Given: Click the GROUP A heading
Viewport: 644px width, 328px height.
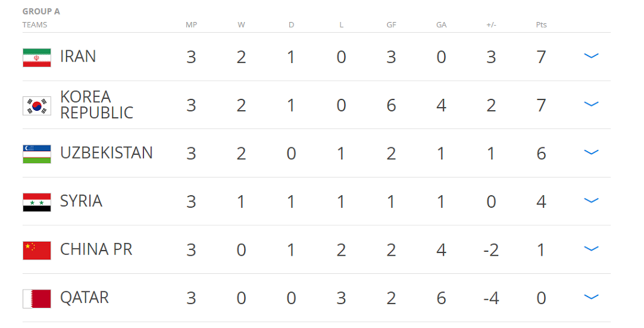Looking at the screenshot, I should pos(42,11).
